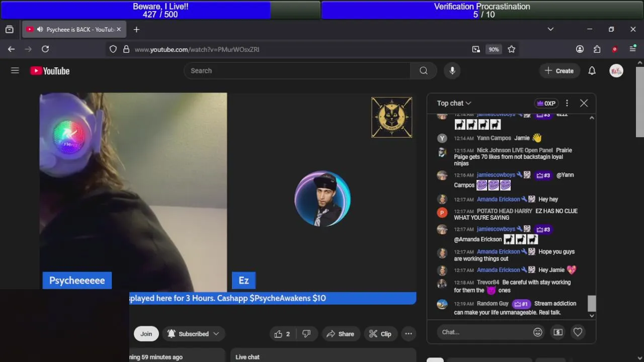Open a new browser tab
The width and height of the screenshot is (644, 362).
(136, 30)
